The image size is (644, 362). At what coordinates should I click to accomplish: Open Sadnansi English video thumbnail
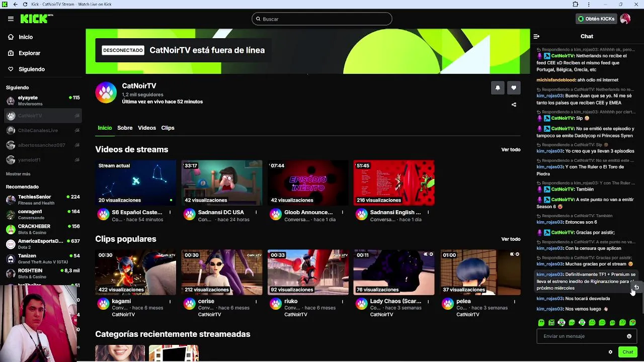pyautogui.click(x=394, y=183)
